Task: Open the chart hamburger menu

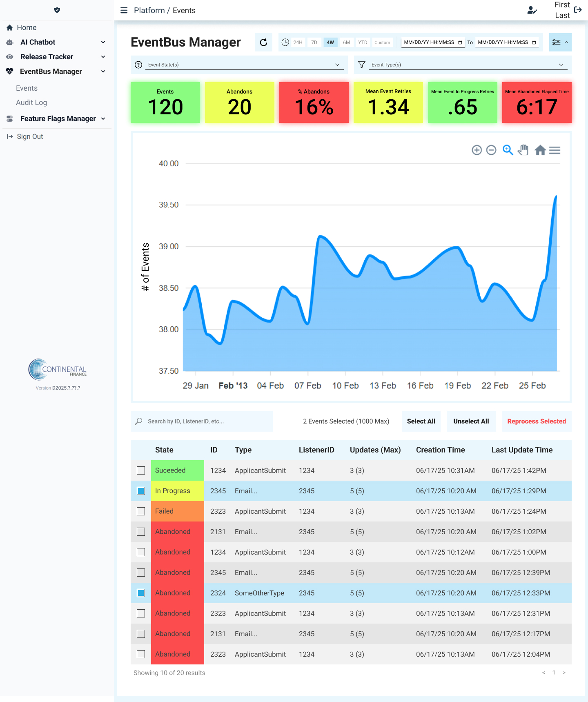Action: coord(555,150)
